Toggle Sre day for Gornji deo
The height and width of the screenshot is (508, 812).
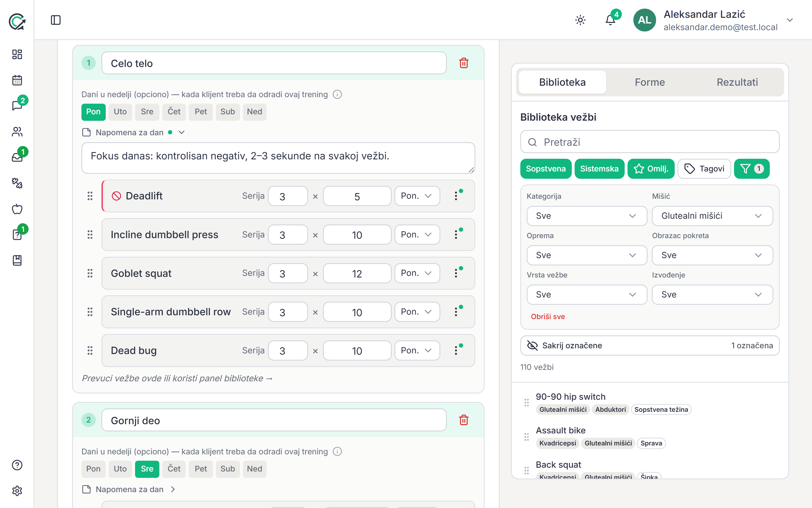click(147, 469)
